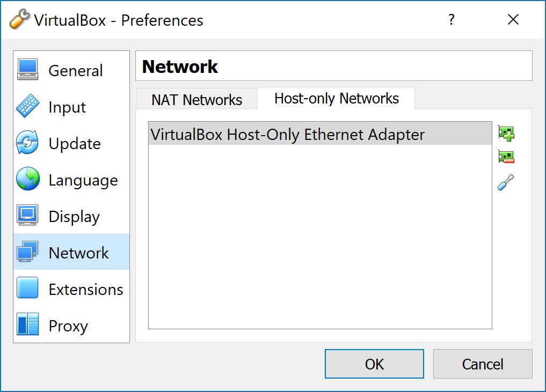Open help with the question mark button
This screenshot has height=392, width=546.
click(x=452, y=19)
